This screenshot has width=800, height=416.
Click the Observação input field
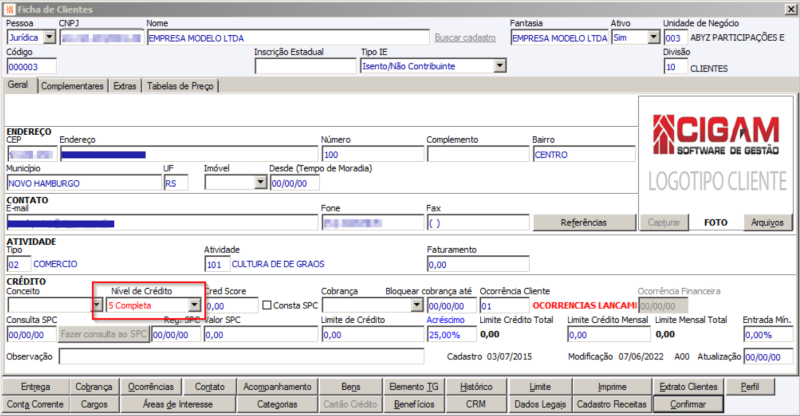[241, 356]
